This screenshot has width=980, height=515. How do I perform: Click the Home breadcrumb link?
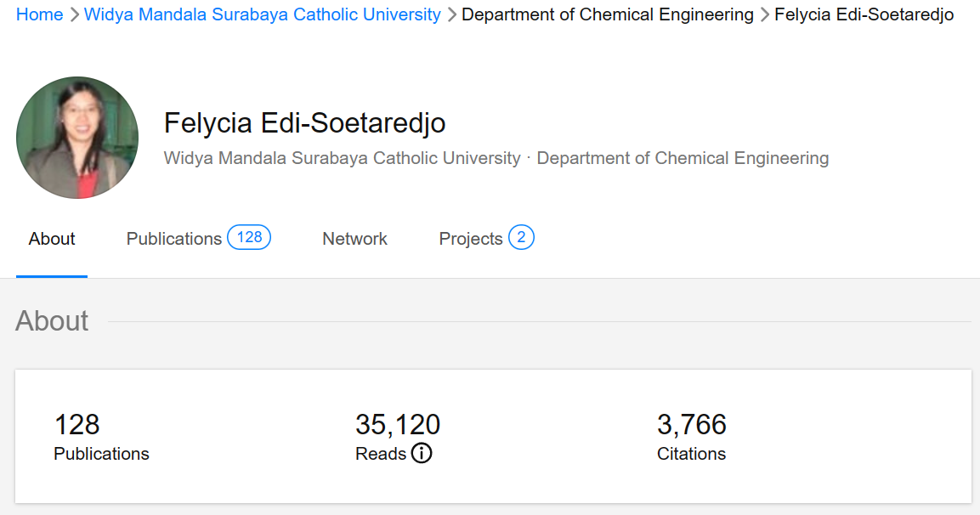pos(39,14)
